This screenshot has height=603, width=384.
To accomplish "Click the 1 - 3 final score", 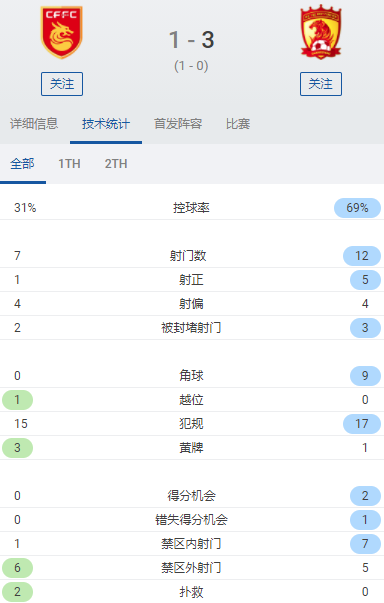I will [x=191, y=40].
